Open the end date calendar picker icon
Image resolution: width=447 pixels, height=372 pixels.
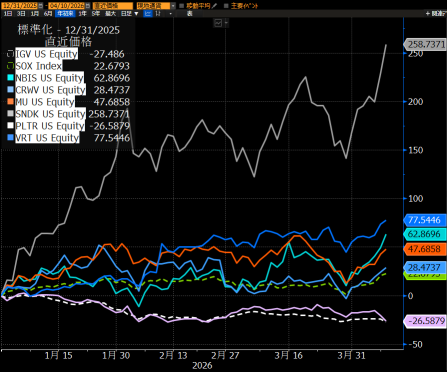(x=87, y=6)
